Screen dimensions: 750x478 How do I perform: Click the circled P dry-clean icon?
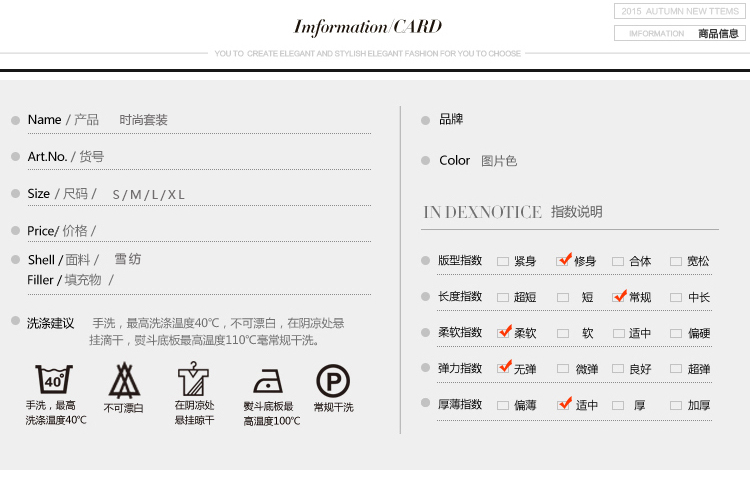point(333,381)
